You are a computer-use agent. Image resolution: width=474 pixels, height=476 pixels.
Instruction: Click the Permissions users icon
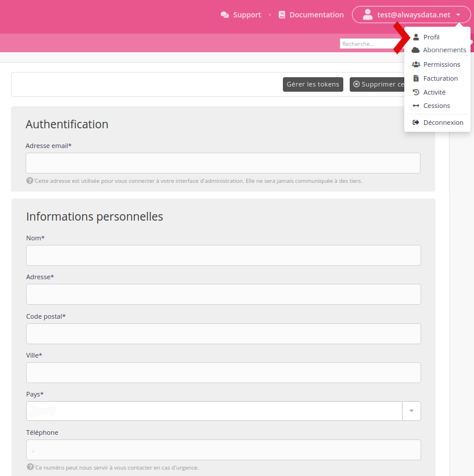[x=416, y=64]
